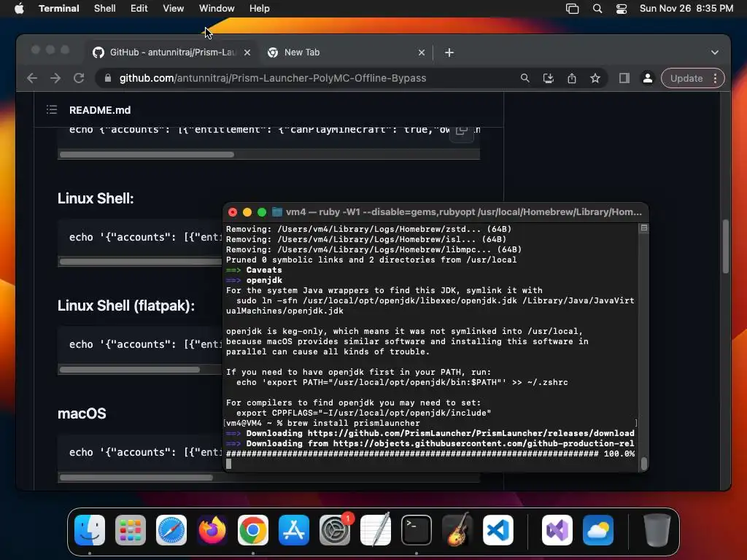Open the Terminal app menu
747x560 pixels.
point(58,9)
